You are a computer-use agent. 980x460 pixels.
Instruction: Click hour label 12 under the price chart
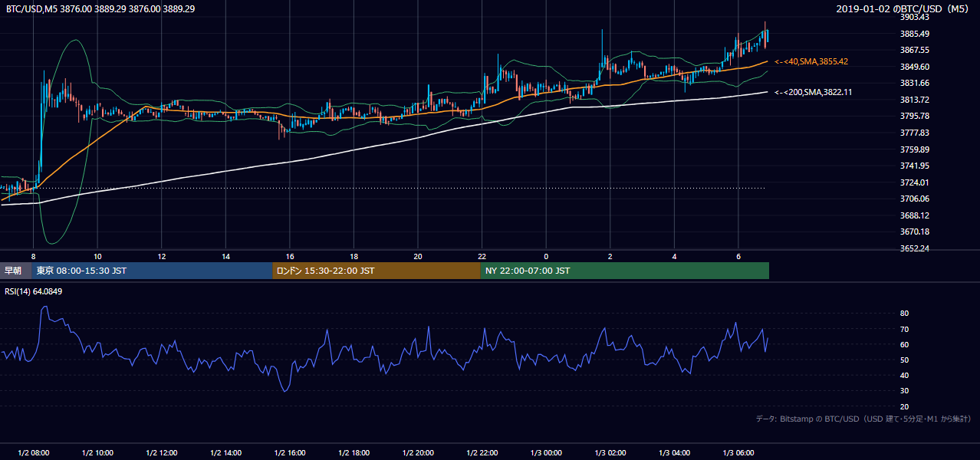162,256
